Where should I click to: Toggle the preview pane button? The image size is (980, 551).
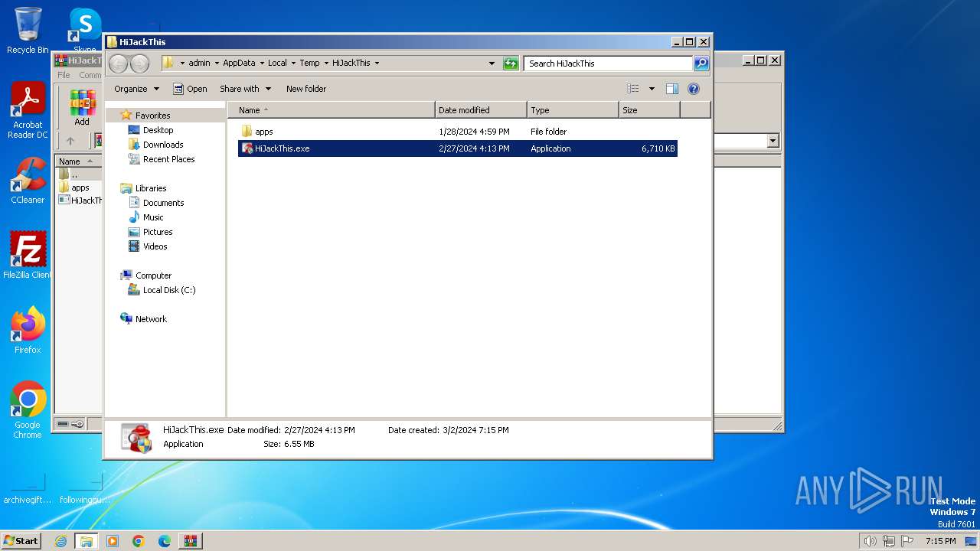[671, 89]
